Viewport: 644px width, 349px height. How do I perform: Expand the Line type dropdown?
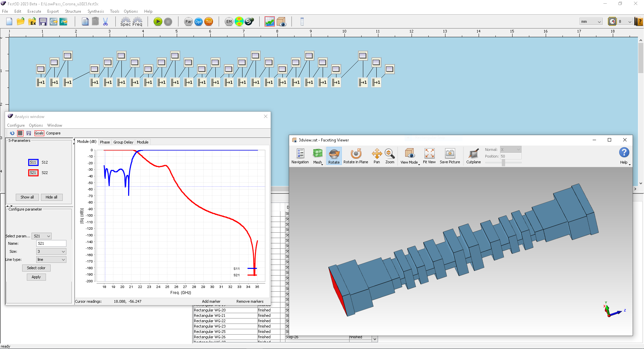click(51, 259)
